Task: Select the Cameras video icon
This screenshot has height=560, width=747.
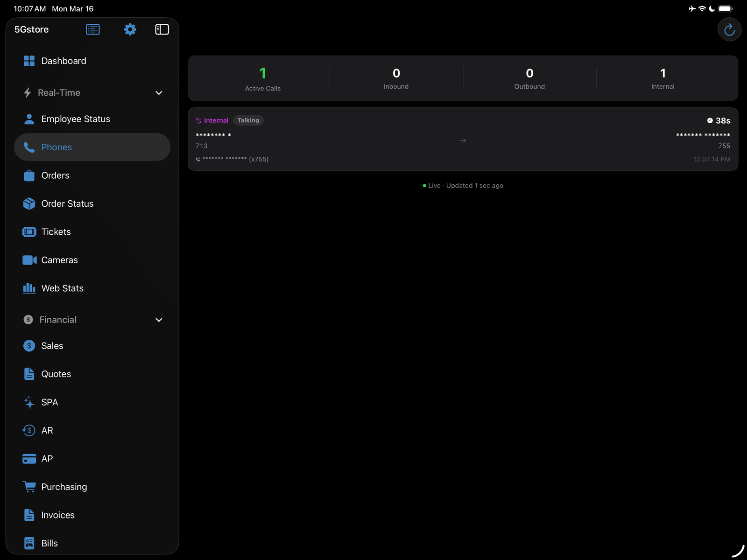Action: pos(29,260)
